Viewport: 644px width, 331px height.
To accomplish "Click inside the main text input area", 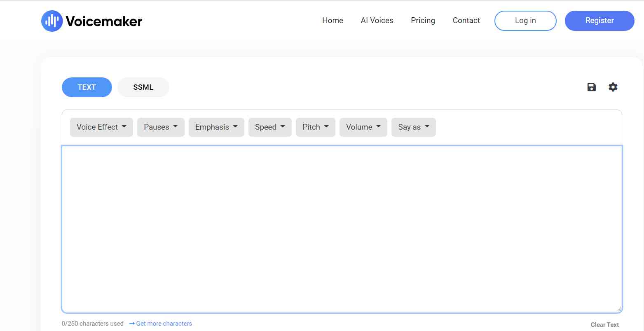I will tap(342, 229).
